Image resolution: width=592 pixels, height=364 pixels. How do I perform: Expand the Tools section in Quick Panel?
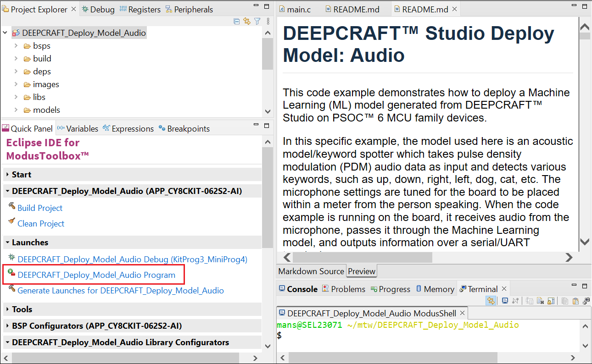click(x=8, y=309)
